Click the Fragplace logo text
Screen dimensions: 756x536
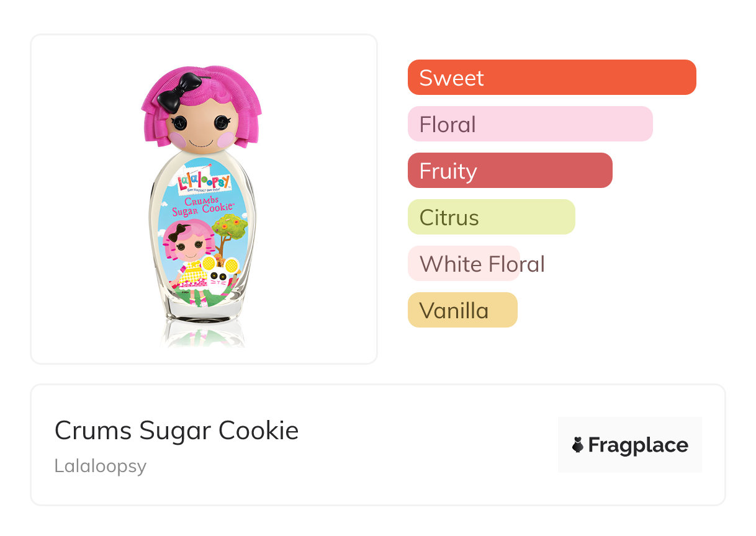point(638,445)
